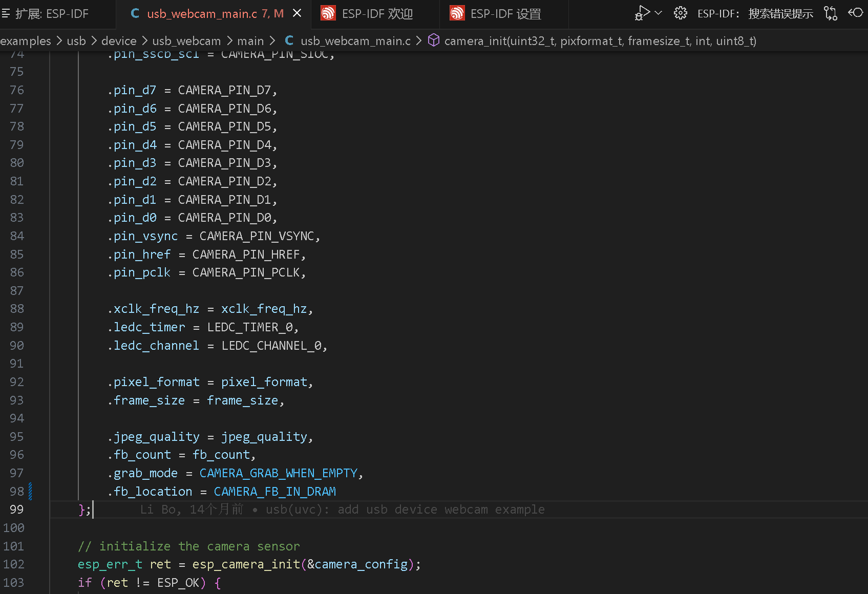
Task: Click line number 88 in gutter
Action: coord(17,309)
